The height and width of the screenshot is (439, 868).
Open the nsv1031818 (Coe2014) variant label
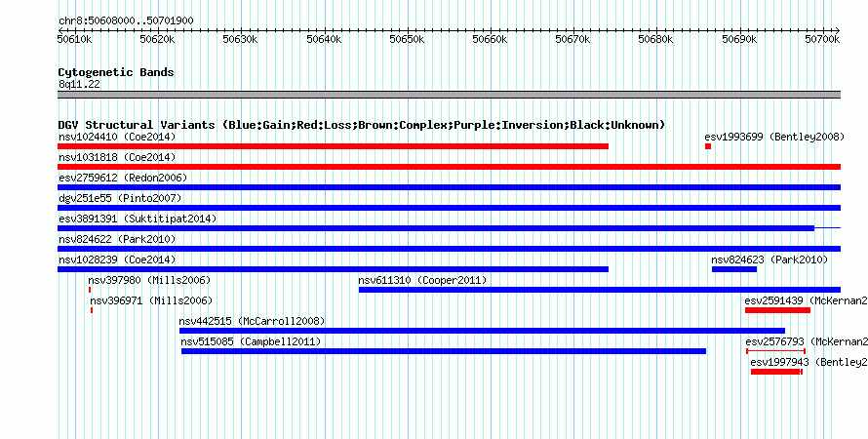click(x=117, y=157)
